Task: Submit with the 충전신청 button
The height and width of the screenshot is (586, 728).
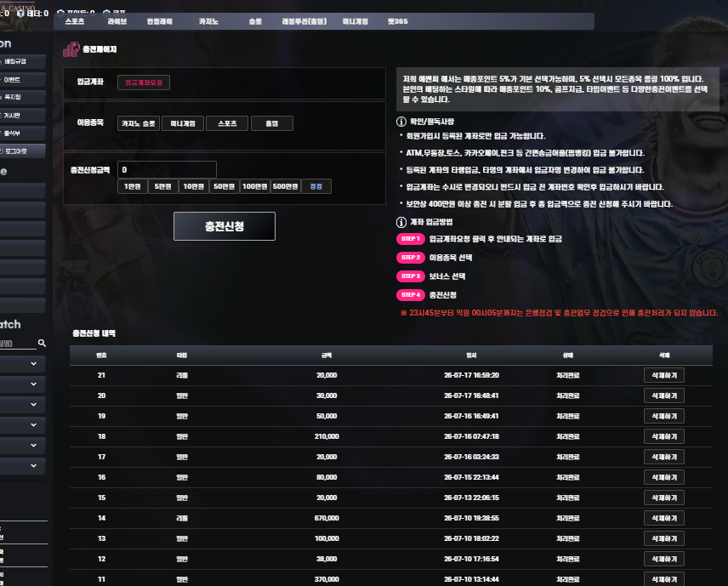Action: click(x=225, y=226)
